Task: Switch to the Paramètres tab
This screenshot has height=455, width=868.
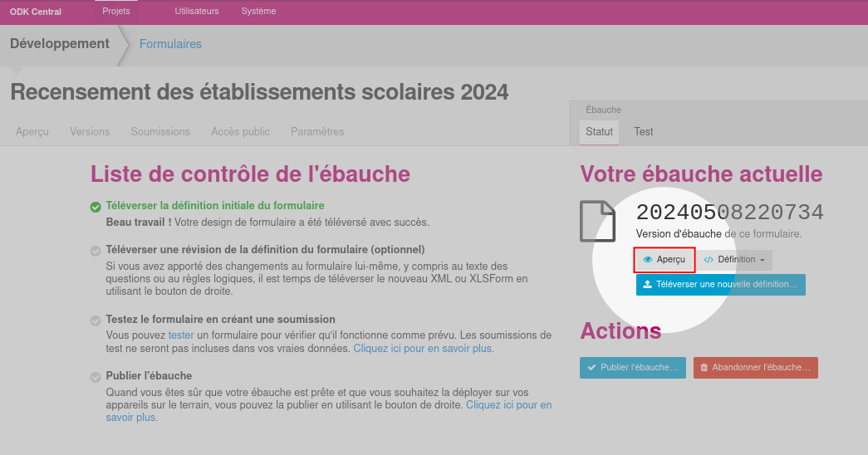Action: 317,132
